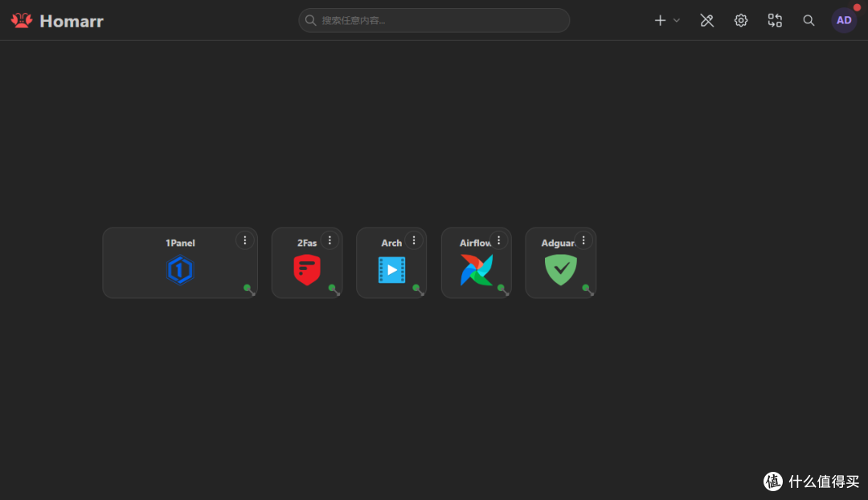868x500 pixels.
Task: Toggle board edit mode pencil icon
Action: (707, 20)
